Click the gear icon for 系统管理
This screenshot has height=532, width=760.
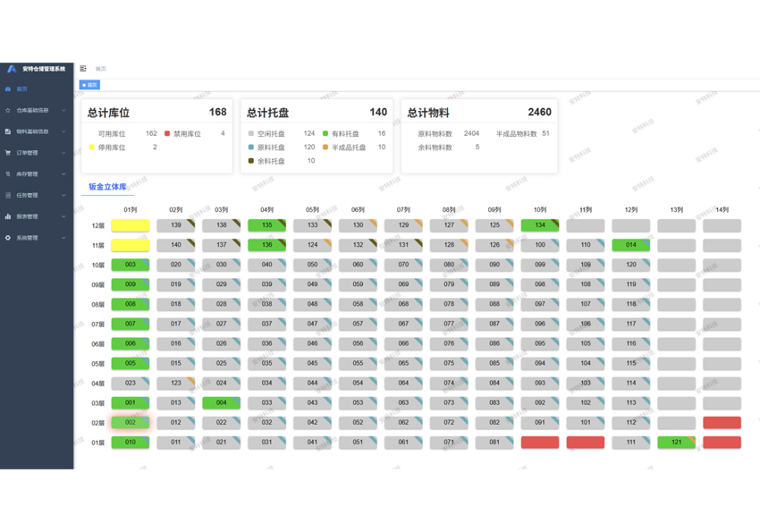click(x=8, y=238)
